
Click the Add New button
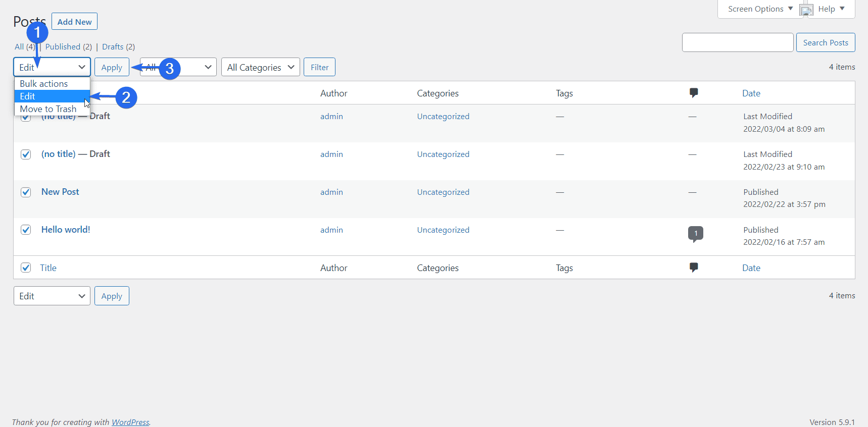coord(74,22)
